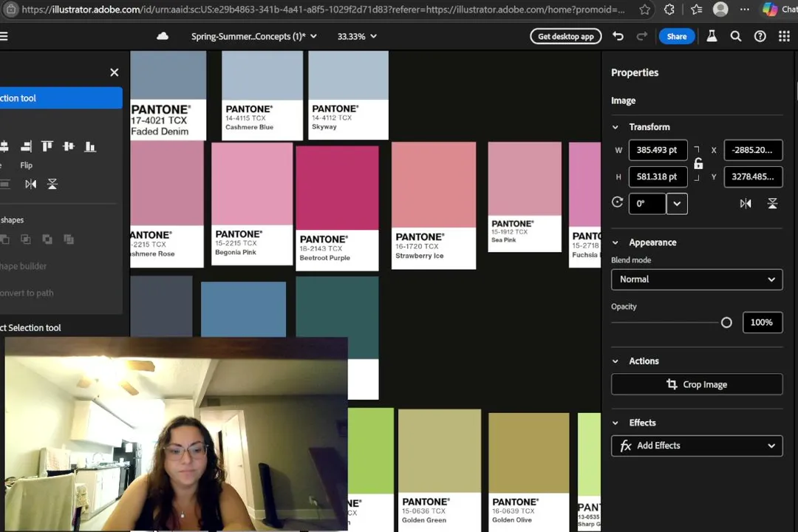Click Get desktop app

click(566, 36)
